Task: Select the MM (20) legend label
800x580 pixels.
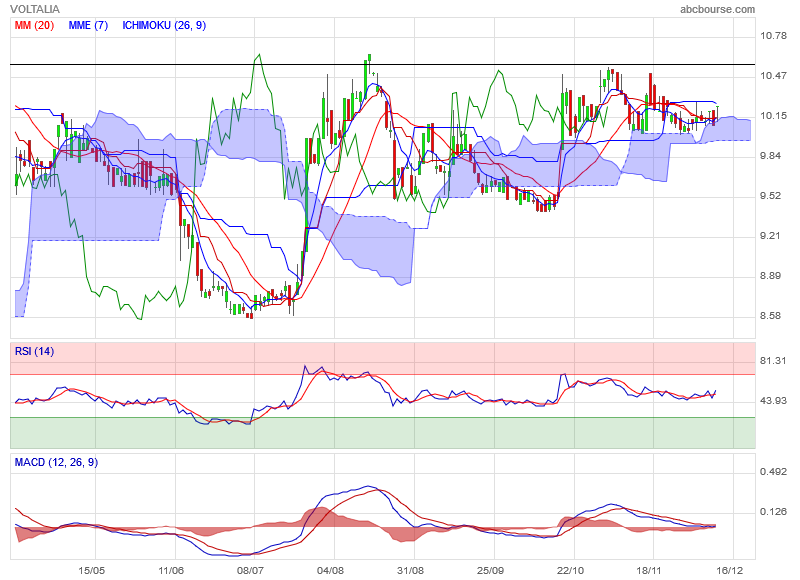Action: [x=34, y=25]
